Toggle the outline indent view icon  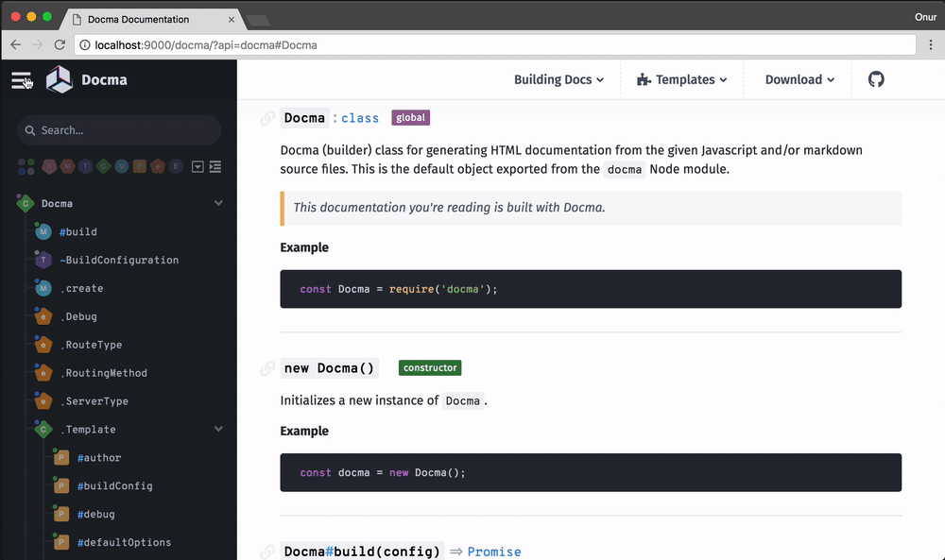pyautogui.click(x=215, y=167)
